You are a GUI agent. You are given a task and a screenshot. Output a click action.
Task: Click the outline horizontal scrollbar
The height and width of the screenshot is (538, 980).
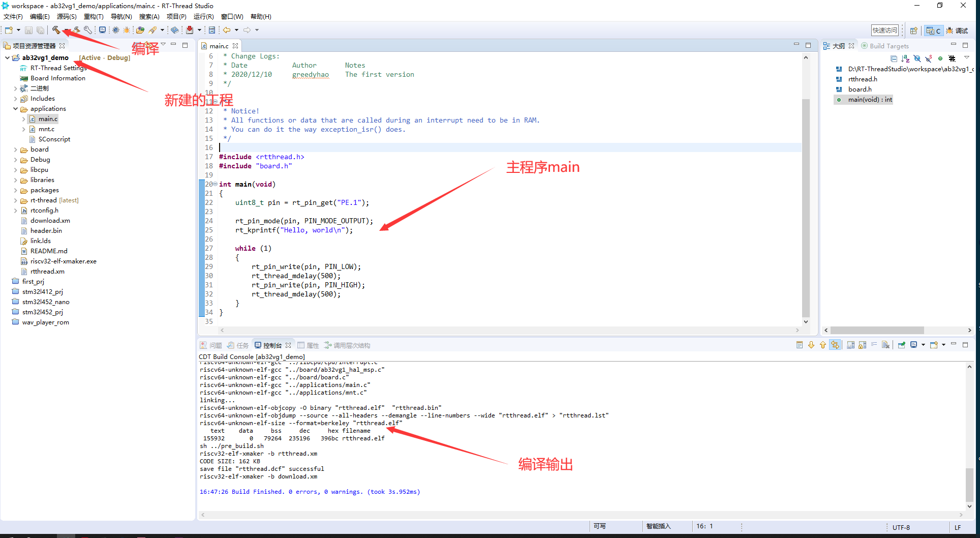point(877,331)
